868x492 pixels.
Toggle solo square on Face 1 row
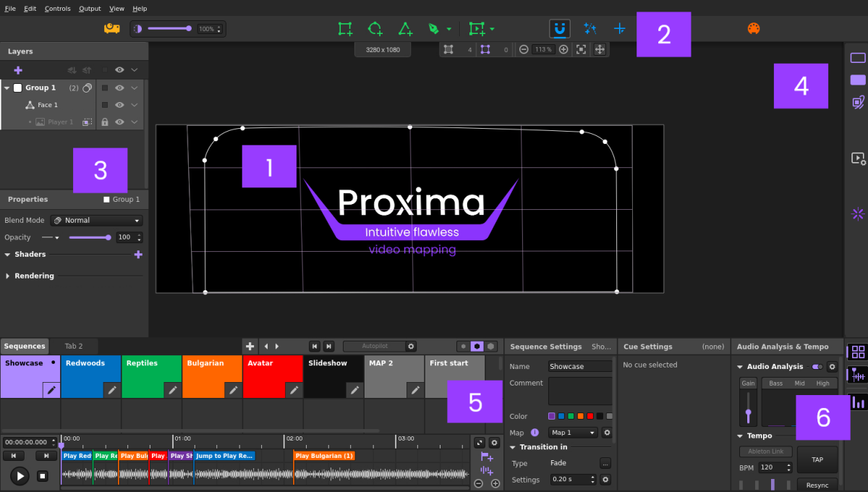(105, 105)
